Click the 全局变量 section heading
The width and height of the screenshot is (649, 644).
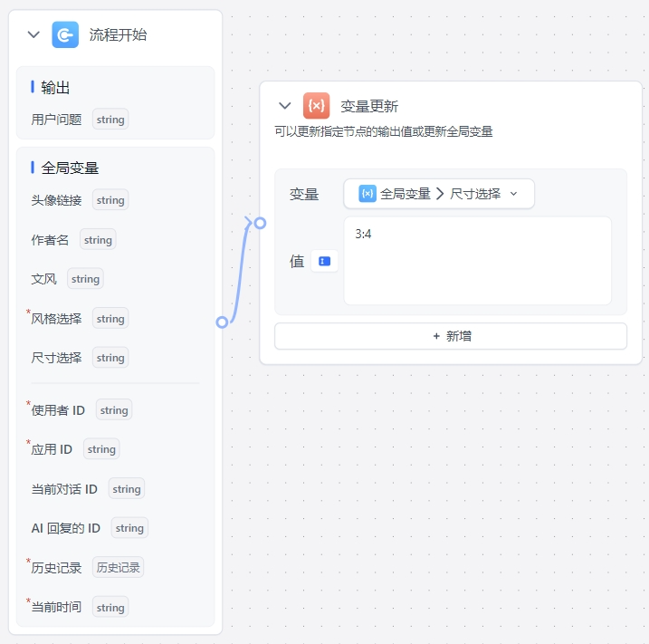click(x=70, y=168)
